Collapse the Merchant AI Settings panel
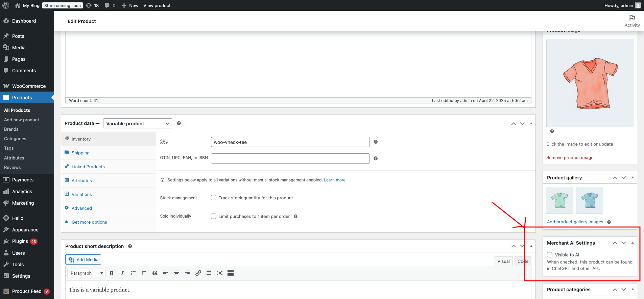Image resolution: width=644 pixels, height=299 pixels. (633, 243)
